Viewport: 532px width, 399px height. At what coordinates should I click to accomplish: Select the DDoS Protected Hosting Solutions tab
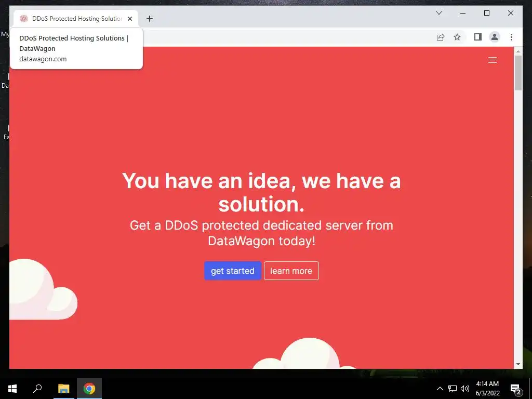(x=76, y=19)
